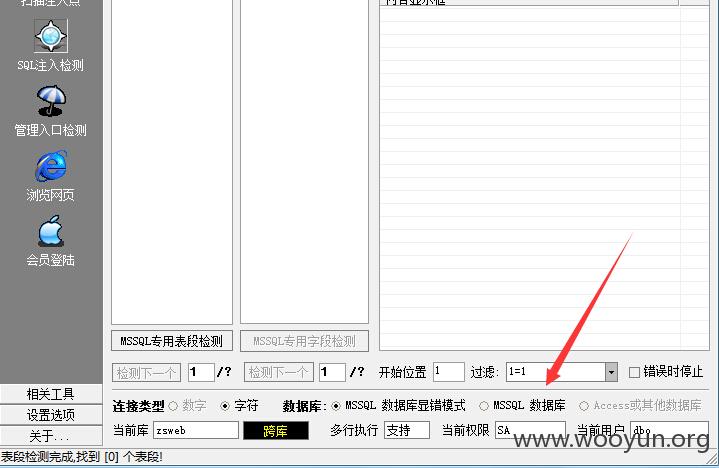This screenshot has width=719, height=468.
Task: Select Access或其他数据库 radio option
Action: click(584, 406)
